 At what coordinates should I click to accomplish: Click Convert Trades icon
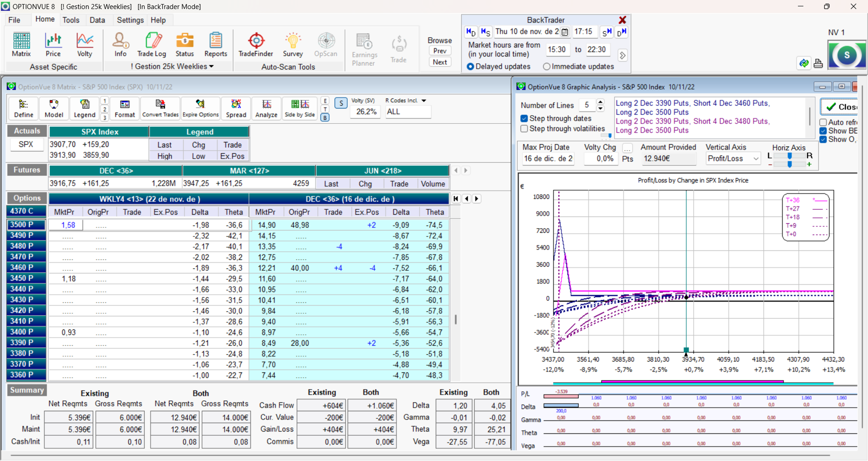[x=160, y=108]
